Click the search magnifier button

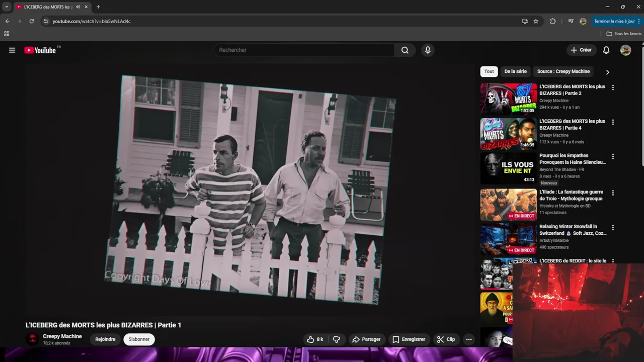pyautogui.click(x=405, y=50)
